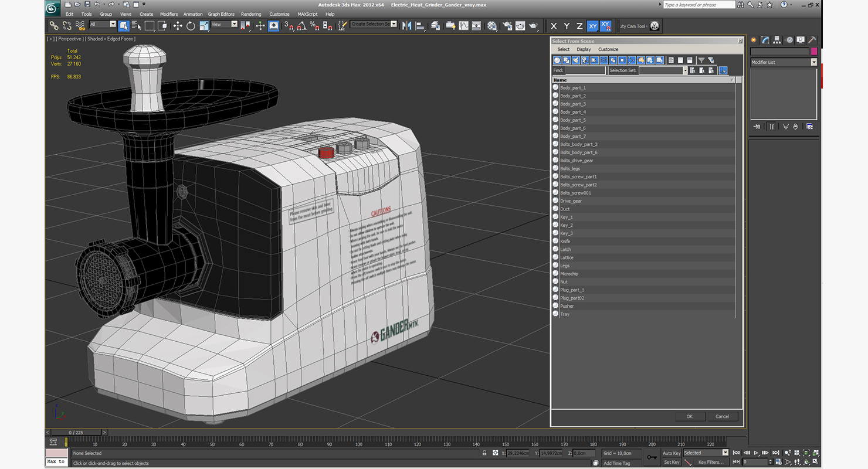Toggle Percent Snap

[x=314, y=26]
